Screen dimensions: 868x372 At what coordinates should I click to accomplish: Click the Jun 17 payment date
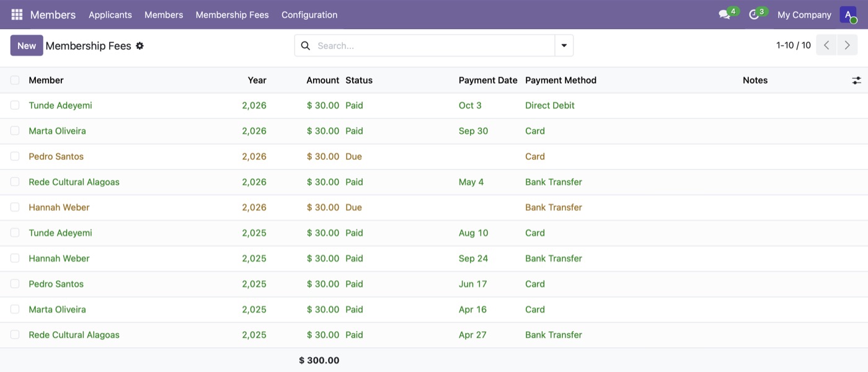(472, 283)
